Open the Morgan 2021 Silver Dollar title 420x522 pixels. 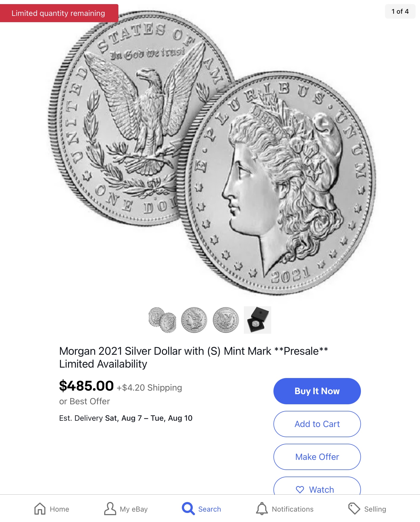coord(194,357)
